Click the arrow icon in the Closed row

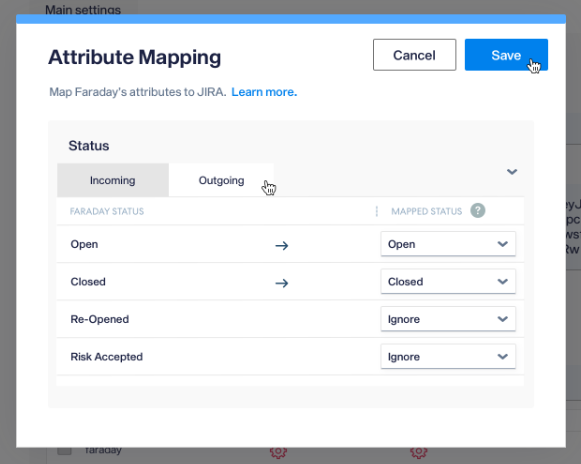pos(282,283)
